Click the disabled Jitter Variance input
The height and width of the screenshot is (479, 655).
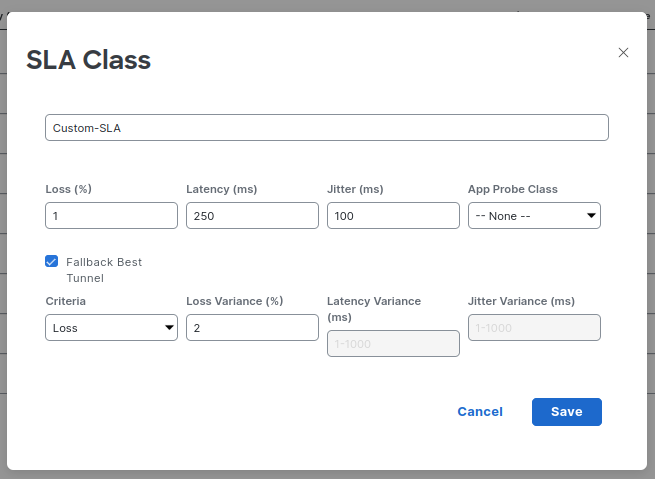coord(534,328)
